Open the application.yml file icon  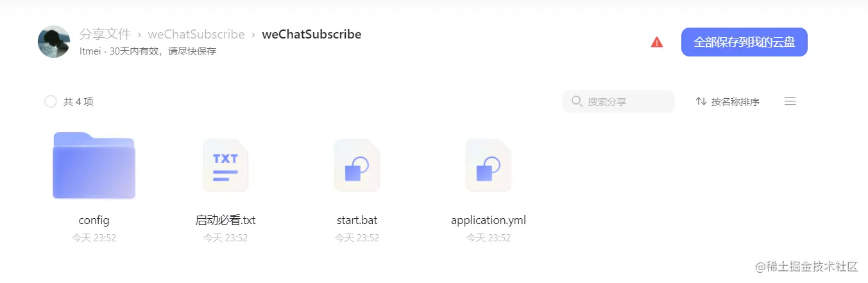pyautogui.click(x=488, y=165)
